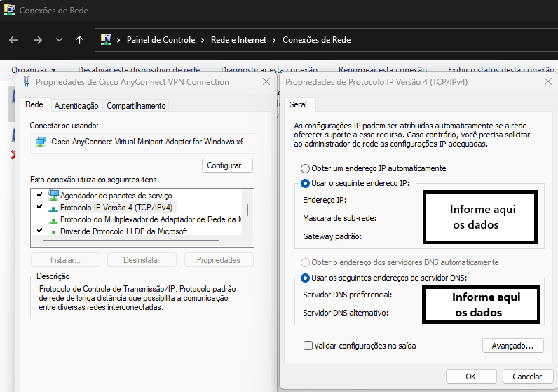Go up one folder level arrow

(80, 40)
